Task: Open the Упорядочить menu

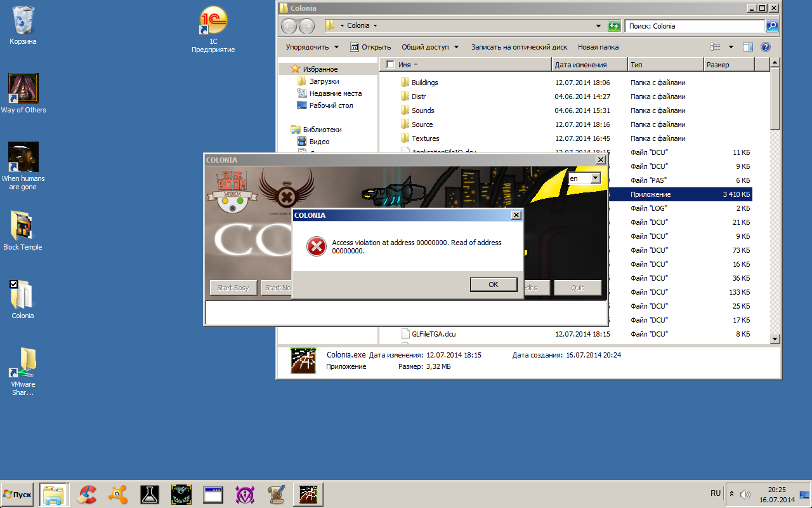Action: pos(312,47)
